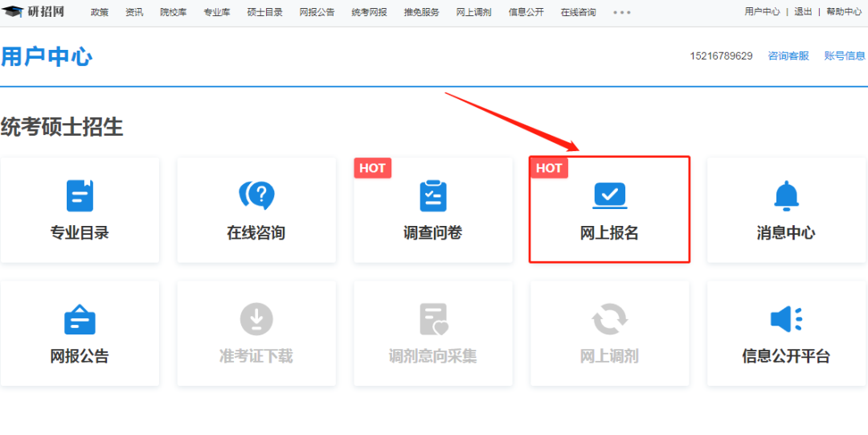Open 帮助中心 in top right
Screen dimensions: 868x435
(844, 12)
